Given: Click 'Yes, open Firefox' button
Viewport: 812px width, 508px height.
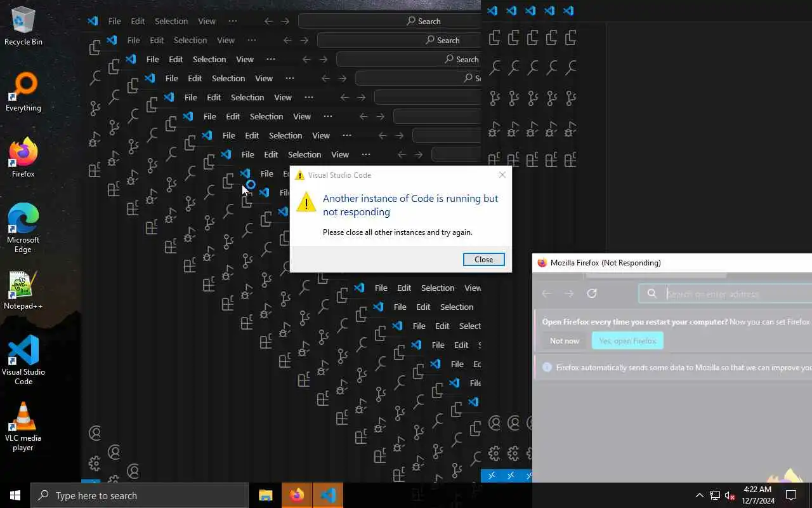Looking at the screenshot, I should point(627,341).
